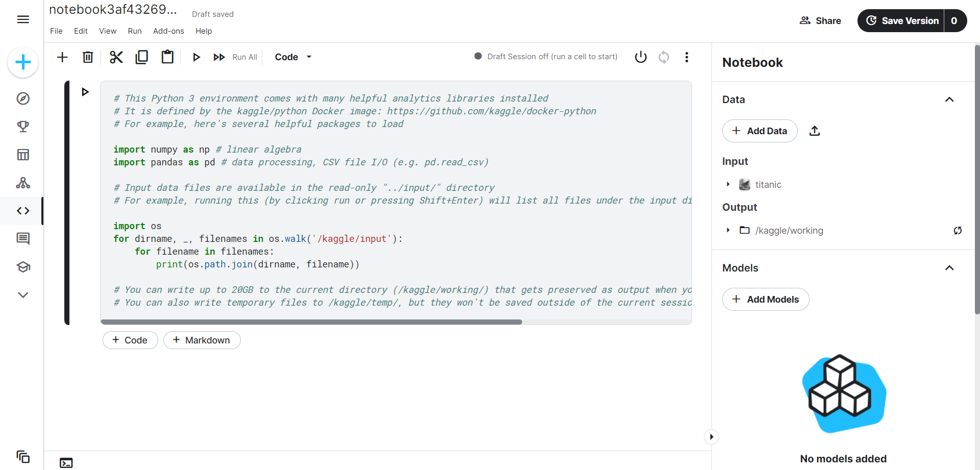Screen dimensions: 980x470
Task: Click the upload data icon
Action: (815, 131)
